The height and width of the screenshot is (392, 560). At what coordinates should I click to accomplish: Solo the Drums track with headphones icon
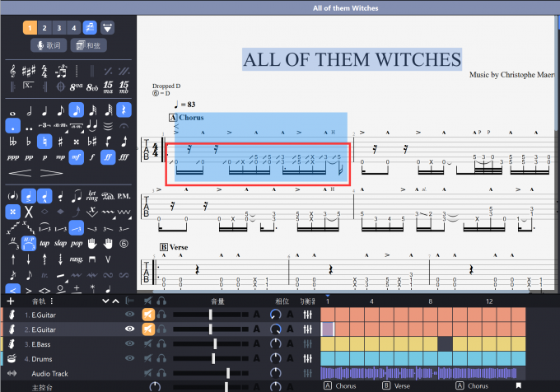tap(162, 358)
